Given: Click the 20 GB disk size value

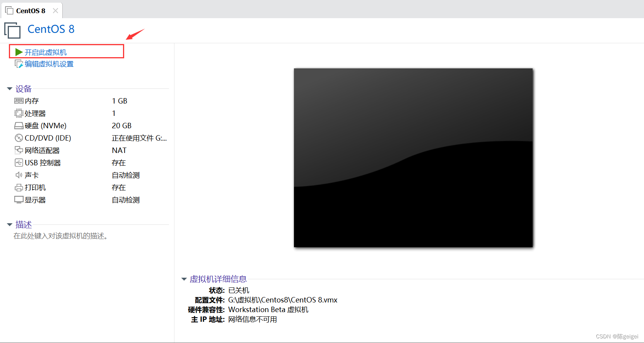Looking at the screenshot, I should [x=122, y=126].
